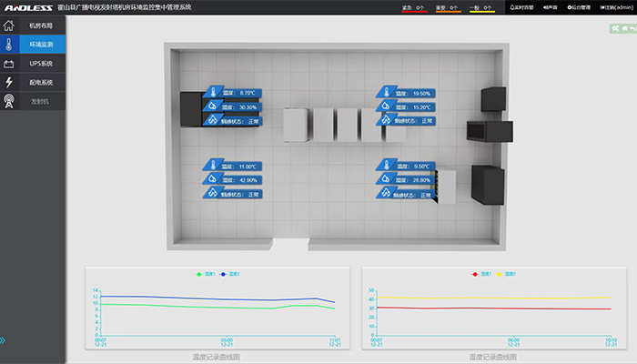Open 实时告警 real-time alarms
This screenshot has height=364, width=637.
[521, 7]
